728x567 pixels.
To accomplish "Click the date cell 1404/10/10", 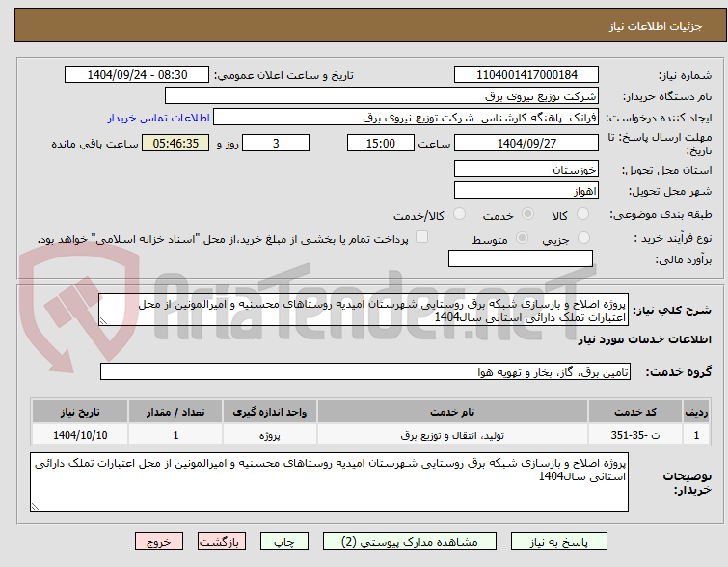I will point(80,435).
